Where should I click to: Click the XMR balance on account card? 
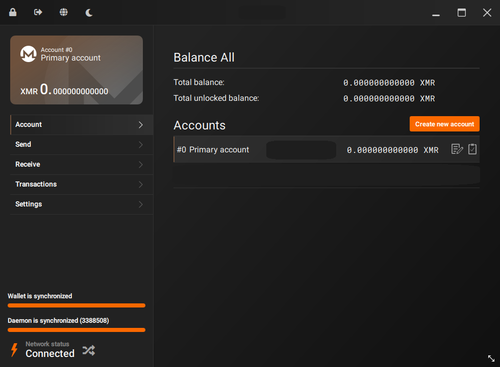64,89
